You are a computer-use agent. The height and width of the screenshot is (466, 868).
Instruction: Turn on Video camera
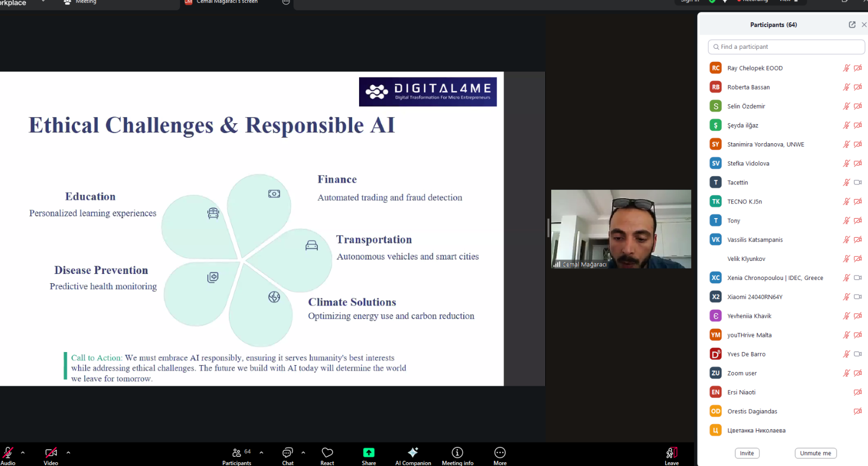pyautogui.click(x=51, y=455)
